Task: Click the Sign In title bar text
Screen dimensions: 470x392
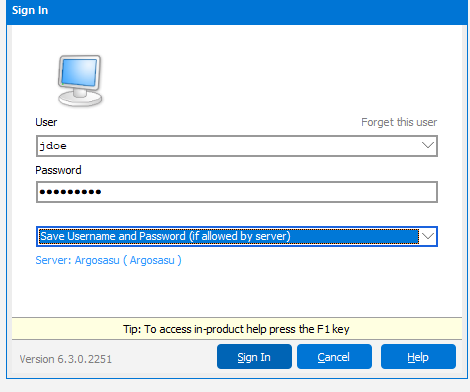Action: click(30, 10)
